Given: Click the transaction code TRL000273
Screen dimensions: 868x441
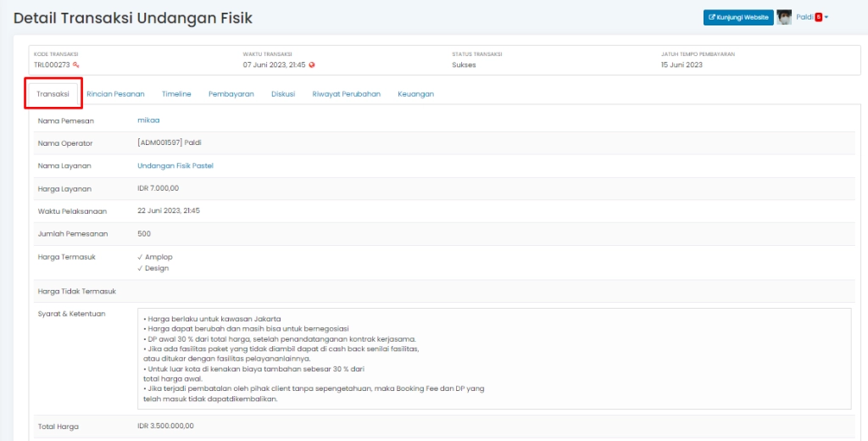Looking at the screenshot, I should pos(52,65).
